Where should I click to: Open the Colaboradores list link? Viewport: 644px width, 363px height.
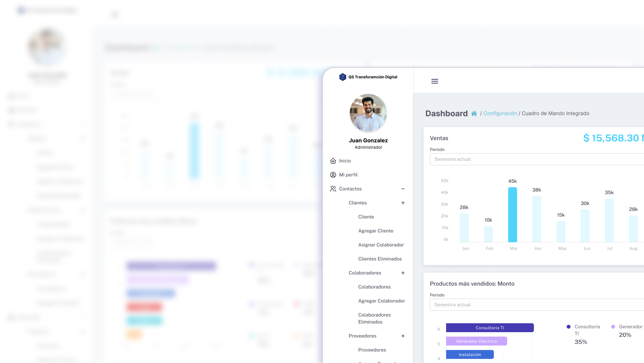374,287
